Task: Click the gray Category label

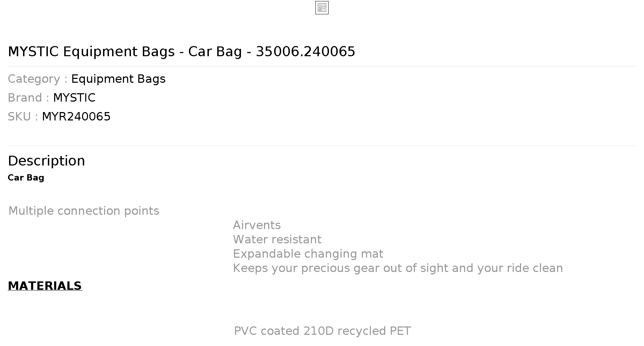Action: pos(37,79)
